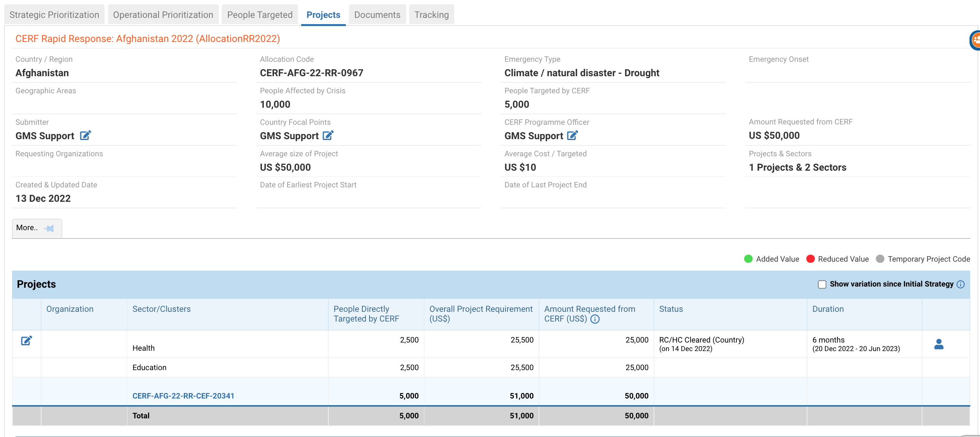This screenshot has width=980, height=437.
Task: Show info about Amount Requested from CERF
Action: (x=595, y=319)
